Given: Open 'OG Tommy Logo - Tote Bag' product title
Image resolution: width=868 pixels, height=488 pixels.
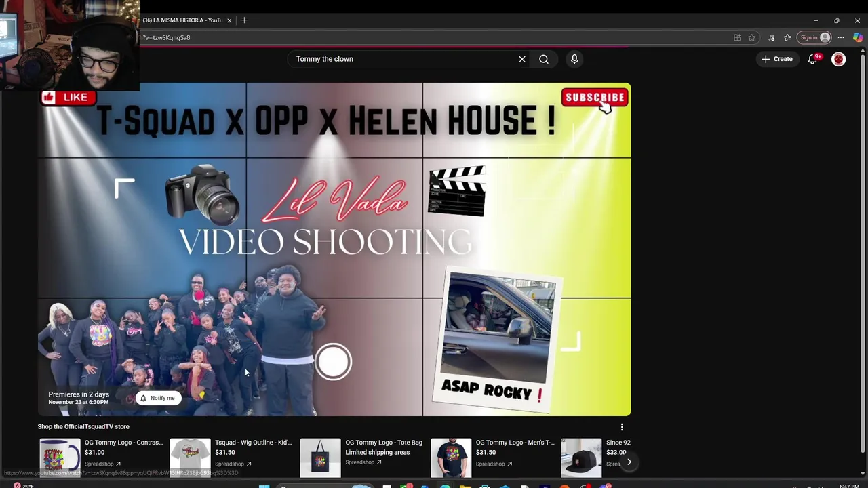Looking at the screenshot, I should coord(384,443).
